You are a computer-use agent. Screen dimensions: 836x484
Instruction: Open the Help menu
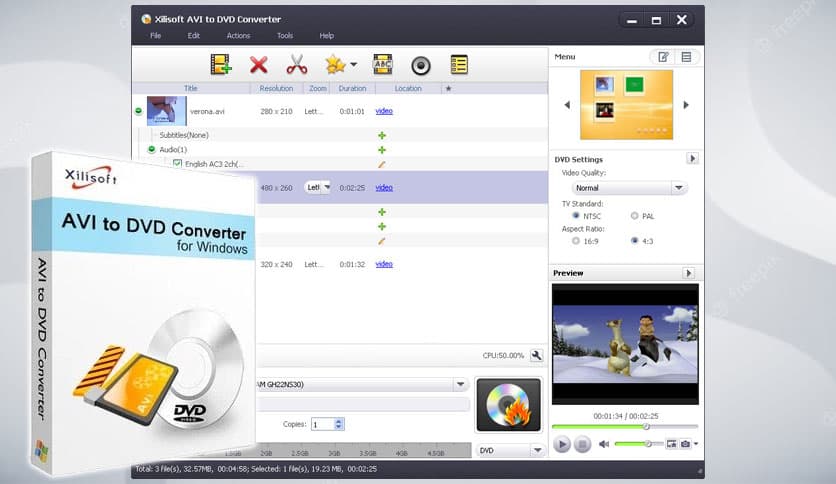click(x=326, y=36)
